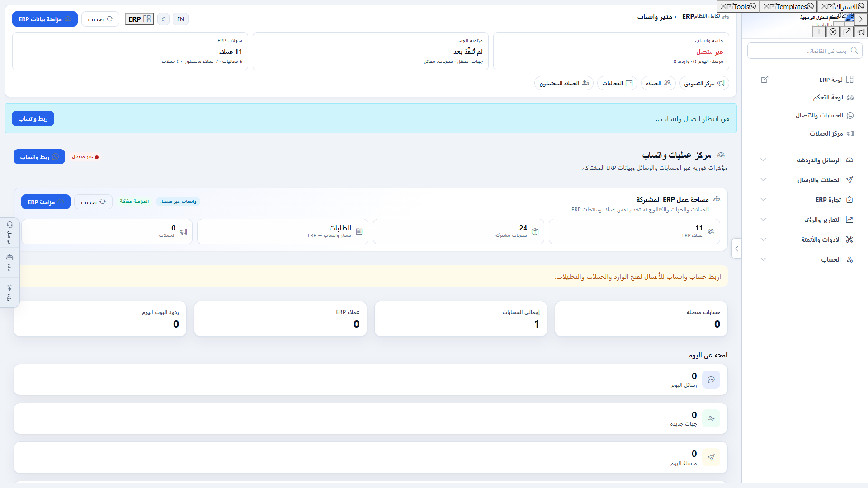868x488 pixels.
Task: Click the مزامنة الجسر status card
Action: pos(371,51)
